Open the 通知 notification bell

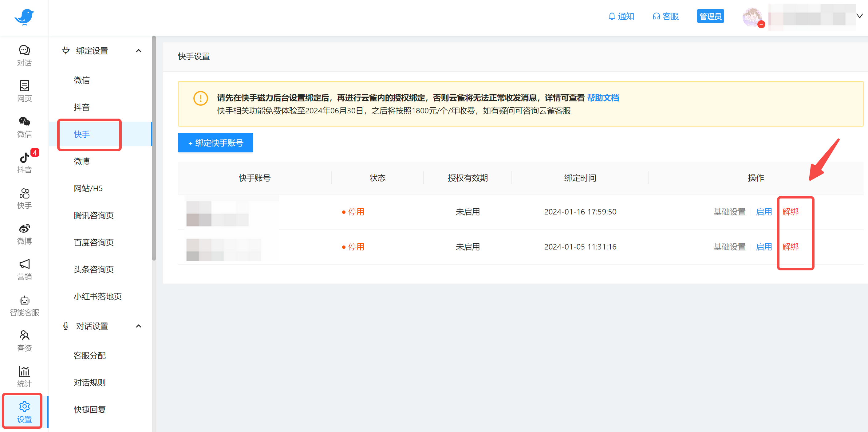click(622, 16)
